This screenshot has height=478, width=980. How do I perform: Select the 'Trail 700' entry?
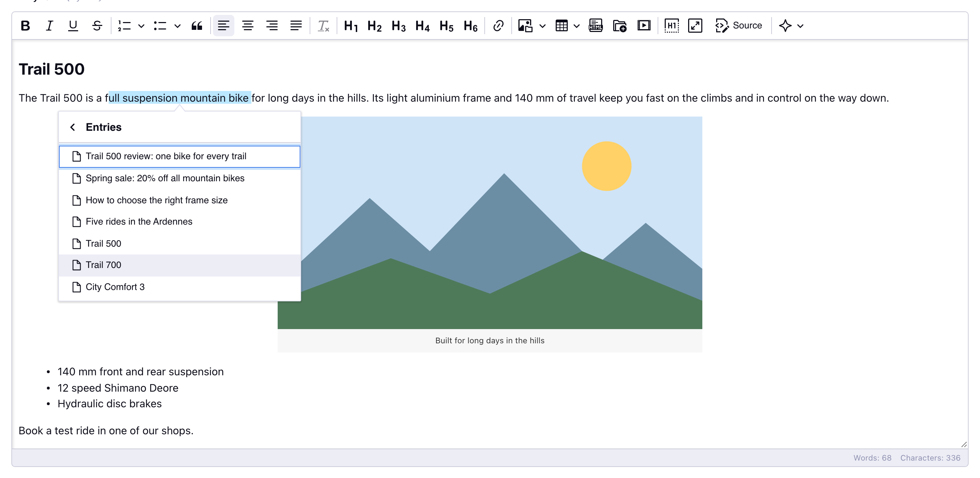coord(180,265)
